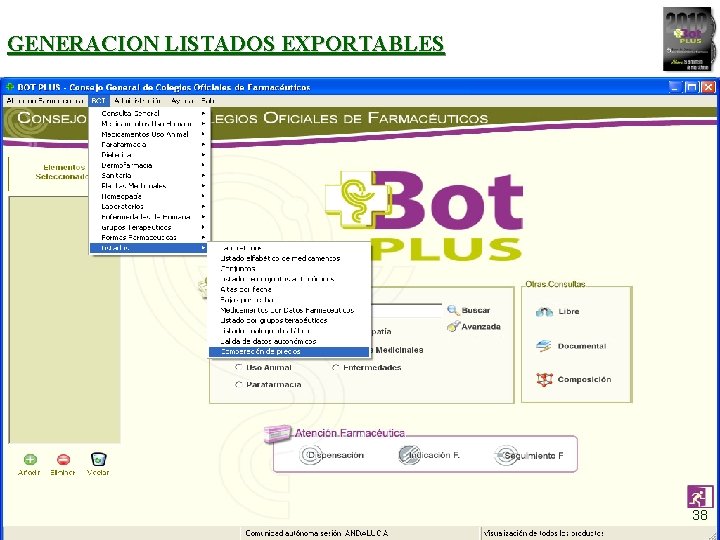Select Listado alfabético de medicamentos
This screenshot has height=540, width=720.
[289, 258]
